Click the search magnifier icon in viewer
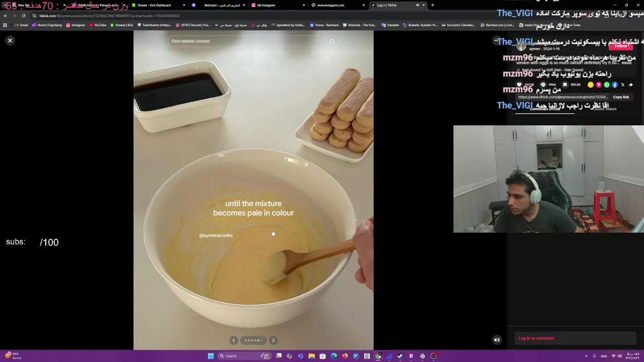The image size is (644, 362). [x=332, y=41]
